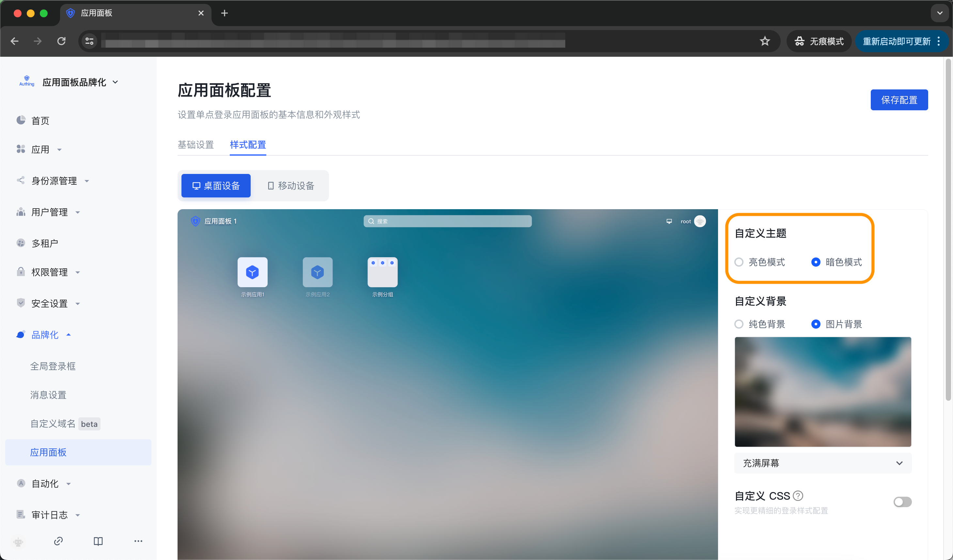This screenshot has width=953, height=560.
Task: Open the book documentation icon
Action: tap(98, 541)
